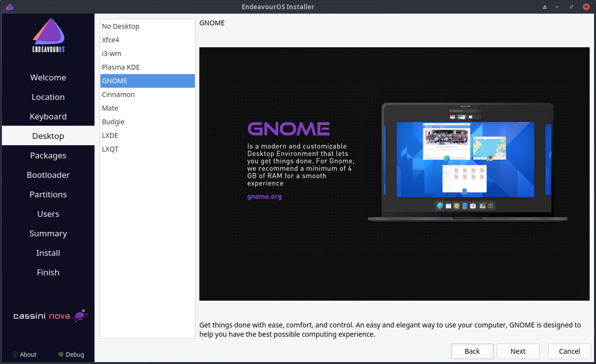Select No Desktop option
Screen dimensions: 596x364
click(120, 26)
